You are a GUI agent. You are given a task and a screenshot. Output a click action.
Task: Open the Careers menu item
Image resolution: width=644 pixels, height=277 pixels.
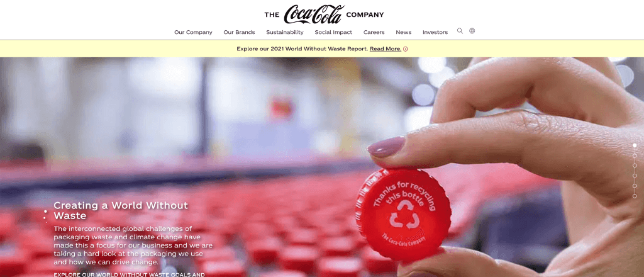[374, 32]
